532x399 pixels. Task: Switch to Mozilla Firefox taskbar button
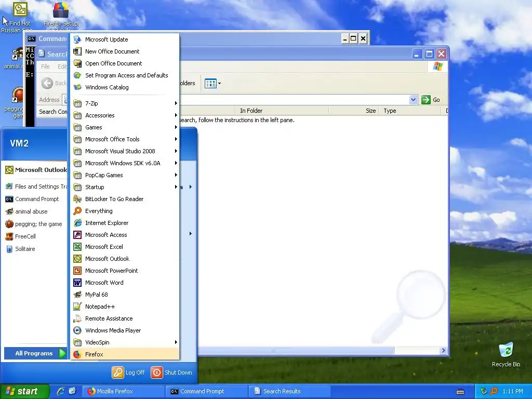[124, 391]
